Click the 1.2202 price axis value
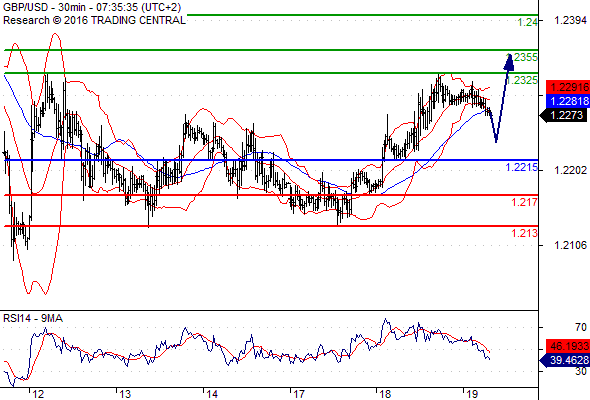 [x=570, y=170]
